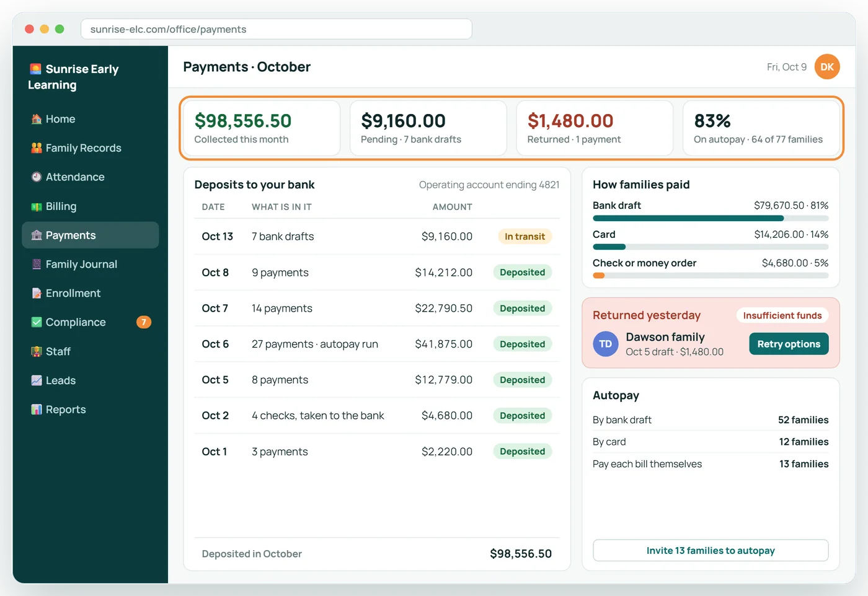Click the Attendance clock icon
This screenshot has height=596, width=868.
tap(37, 177)
